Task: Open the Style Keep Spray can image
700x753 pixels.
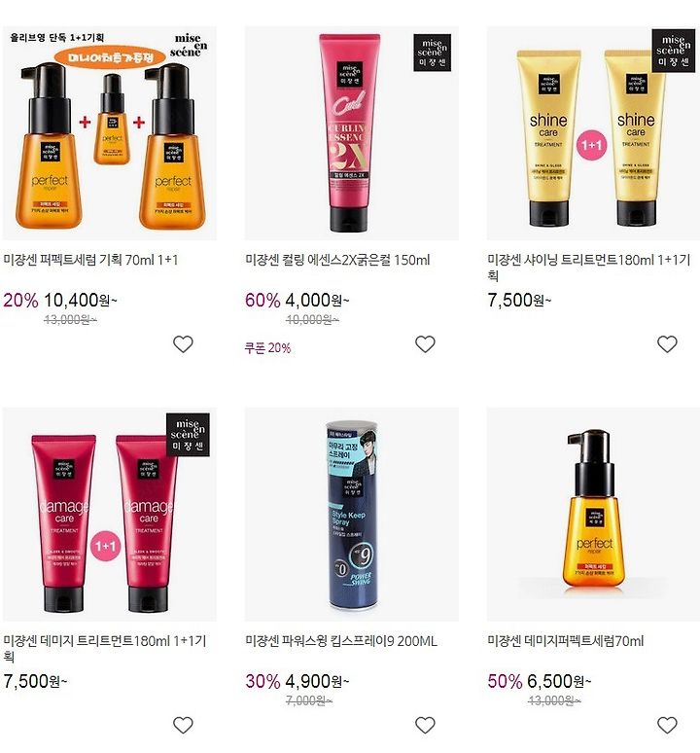Action: pos(352,515)
